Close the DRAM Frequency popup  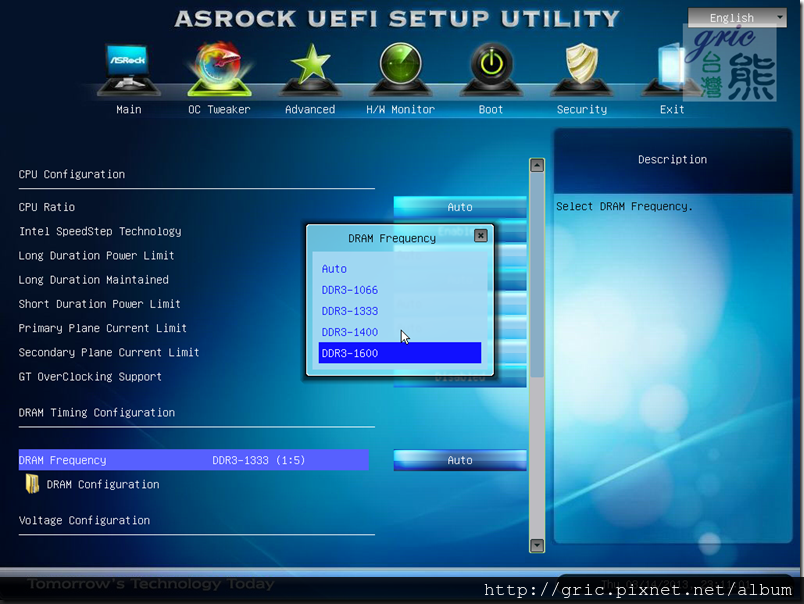pos(480,235)
